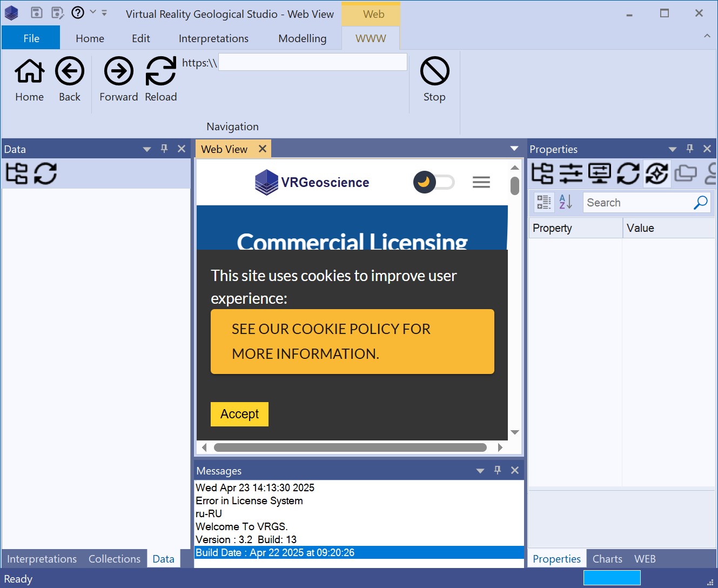
Task: Close the Messages panel
Action: pyautogui.click(x=515, y=470)
